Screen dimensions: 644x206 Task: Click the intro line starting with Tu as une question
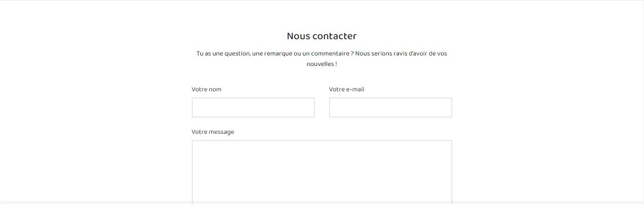322,54
